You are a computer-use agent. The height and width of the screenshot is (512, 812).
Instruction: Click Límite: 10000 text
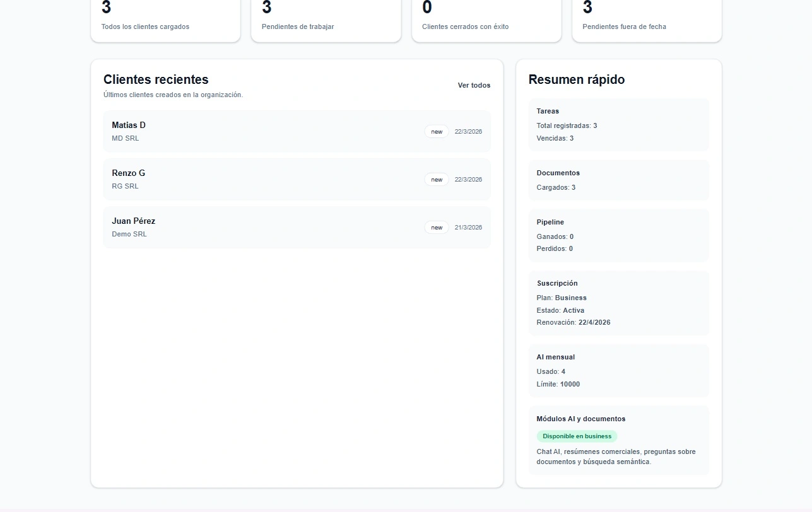(x=558, y=384)
